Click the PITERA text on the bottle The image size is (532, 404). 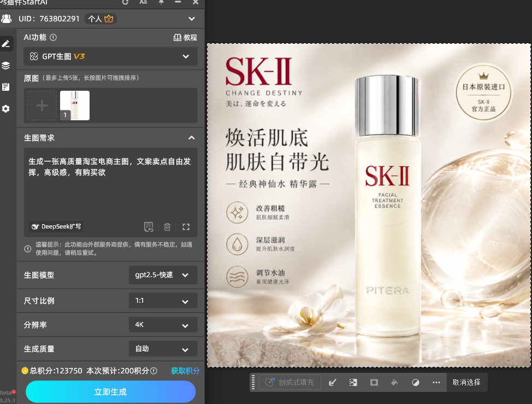387,290
